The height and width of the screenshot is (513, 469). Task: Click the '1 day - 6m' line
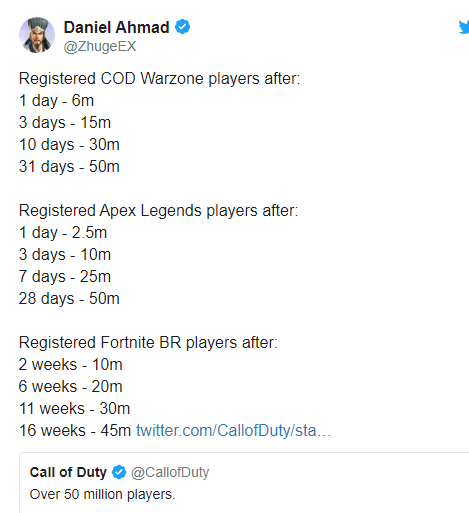pos(56,101)
